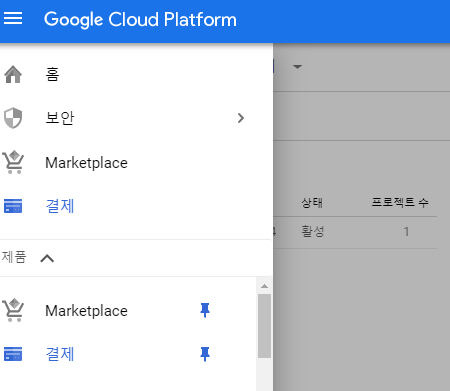Click the products list scrollbar thumb
Image resolution: width=450 pixels, height=391 pixels.
point(264,326)
